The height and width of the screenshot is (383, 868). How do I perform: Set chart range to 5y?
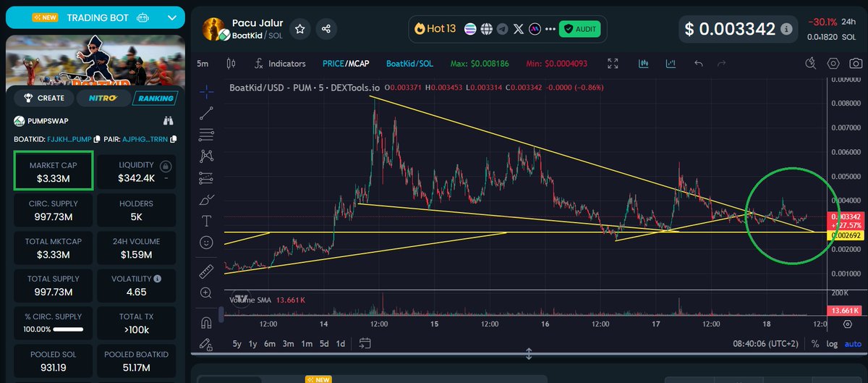pyautogui.click(x=237, y=343)
